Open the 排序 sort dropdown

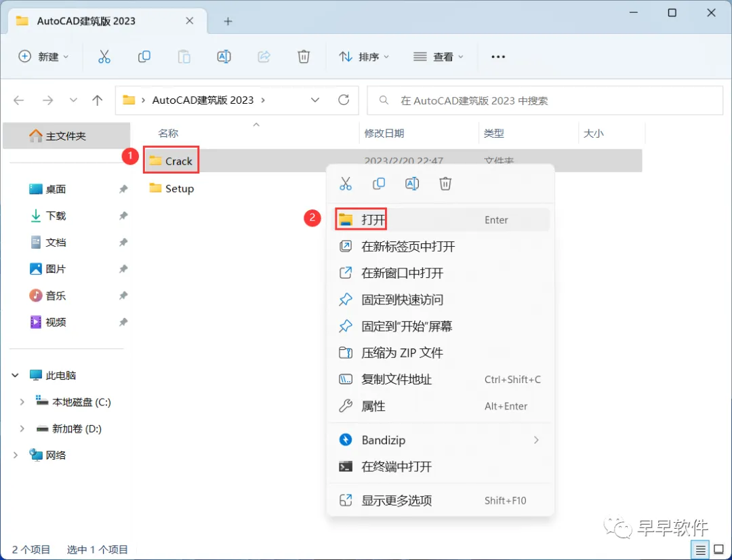pyautogui.click(x=364, y=56)
